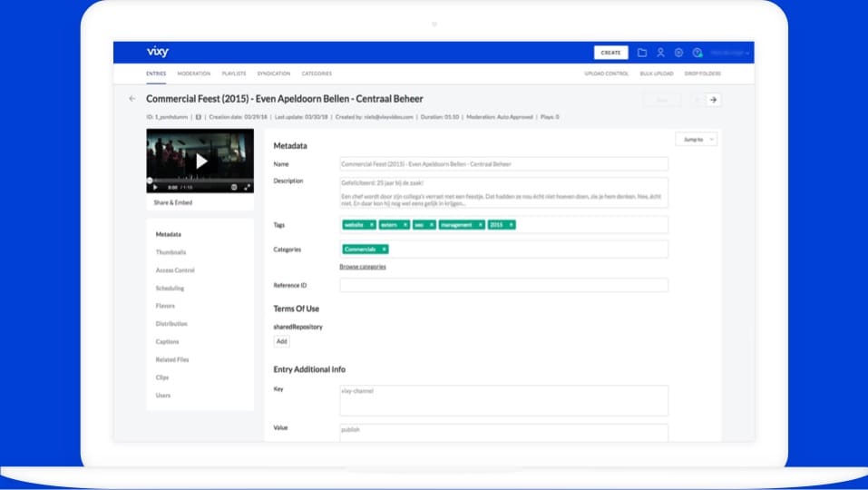Select Related Files in the side menu
This screenshot has width=868, height=490.
point(172,360)
